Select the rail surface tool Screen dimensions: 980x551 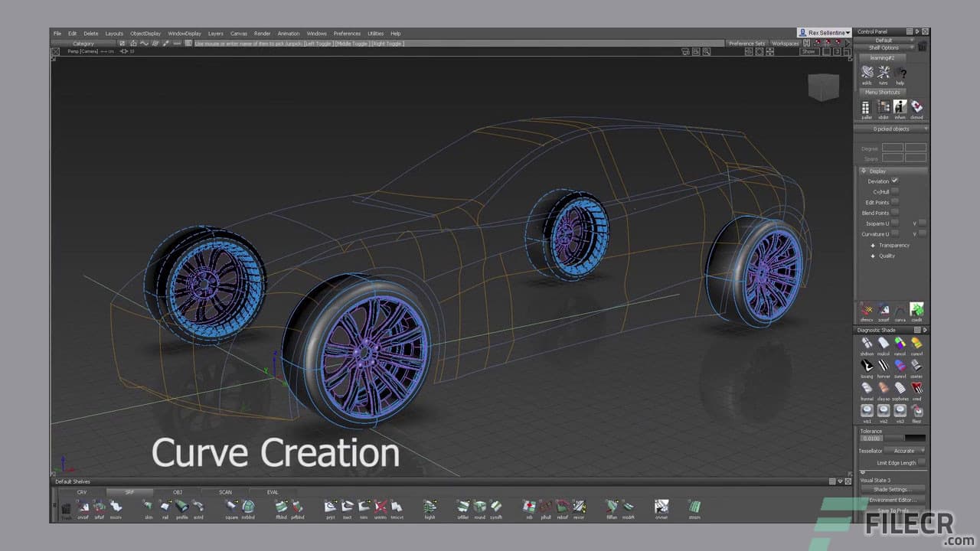166,507
